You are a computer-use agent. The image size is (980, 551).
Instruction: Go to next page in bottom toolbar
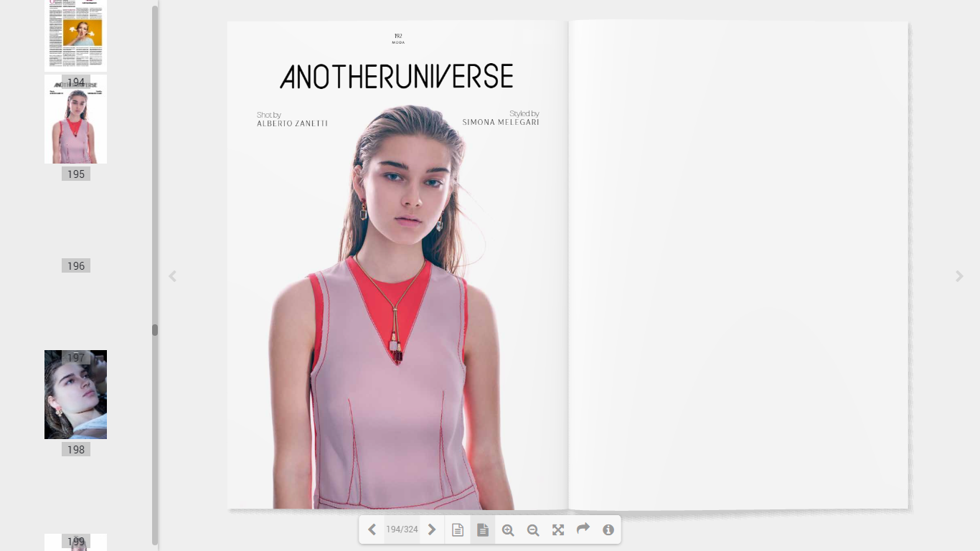tap(432, 530)
